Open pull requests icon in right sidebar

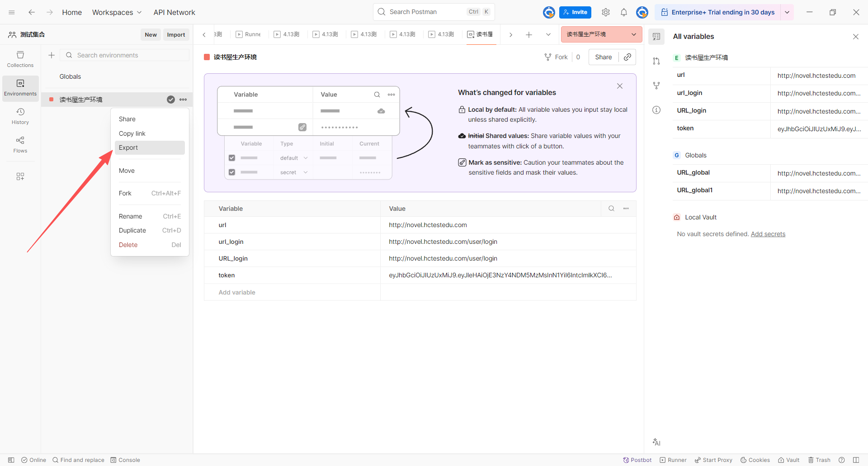coord(656,61)
